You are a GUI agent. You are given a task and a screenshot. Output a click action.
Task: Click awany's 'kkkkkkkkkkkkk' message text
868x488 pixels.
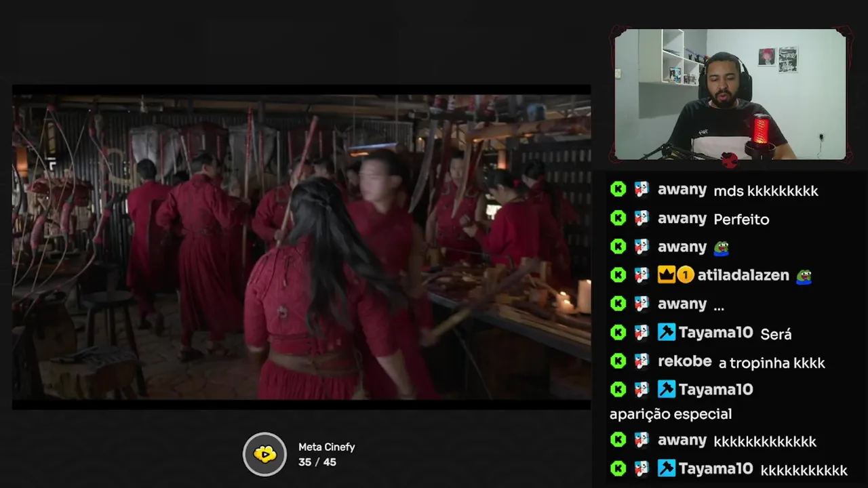(765, 442)
